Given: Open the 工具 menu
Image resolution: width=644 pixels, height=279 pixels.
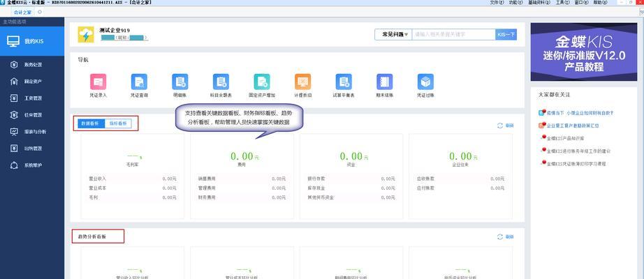Looking at the screenshot, I should (562, 3).
